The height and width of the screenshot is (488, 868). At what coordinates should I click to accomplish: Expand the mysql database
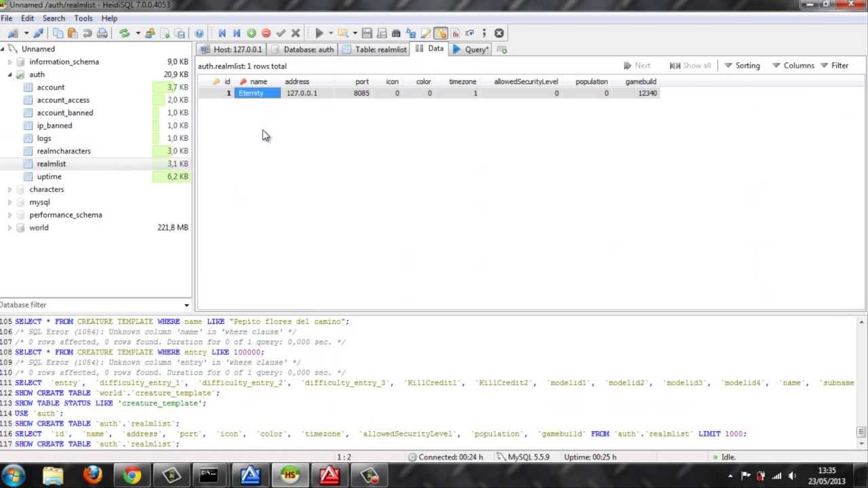10,202
